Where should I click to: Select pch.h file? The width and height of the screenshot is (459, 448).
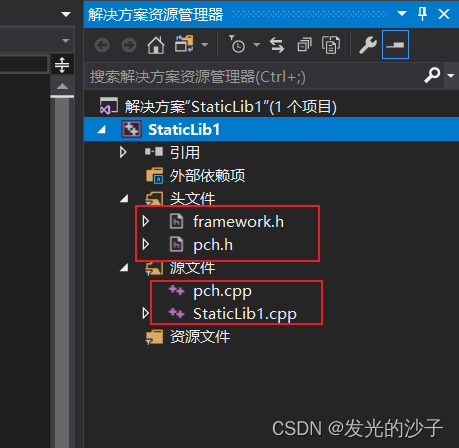click(x=213, y=245)
